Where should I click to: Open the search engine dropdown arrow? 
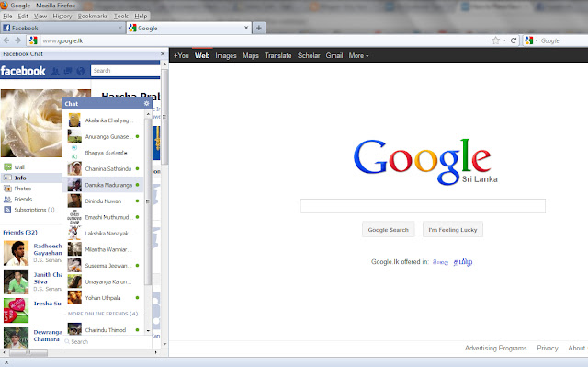tap(537, 40)
